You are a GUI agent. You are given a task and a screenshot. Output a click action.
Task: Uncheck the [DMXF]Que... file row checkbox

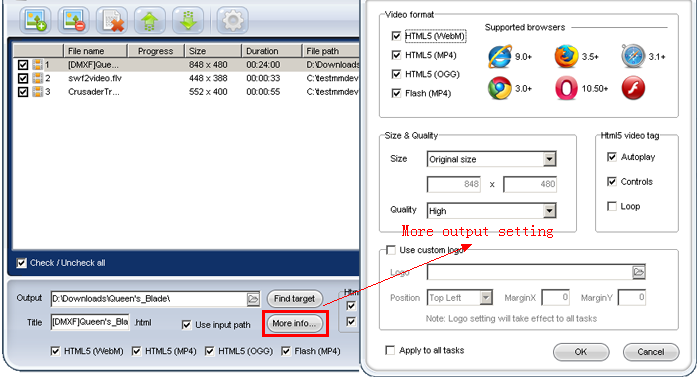click(23, 65)
